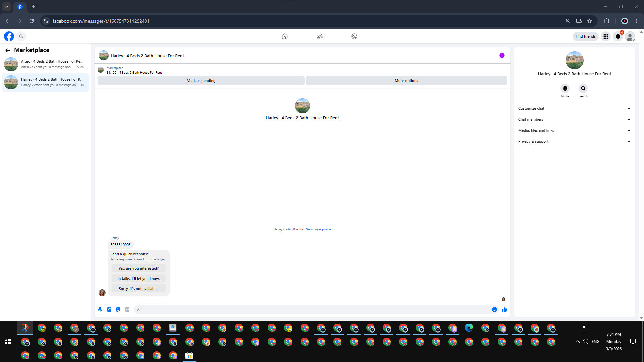644x362 pixels.
Task: Attach a photo using the image icon
Action: coord(109,310)
